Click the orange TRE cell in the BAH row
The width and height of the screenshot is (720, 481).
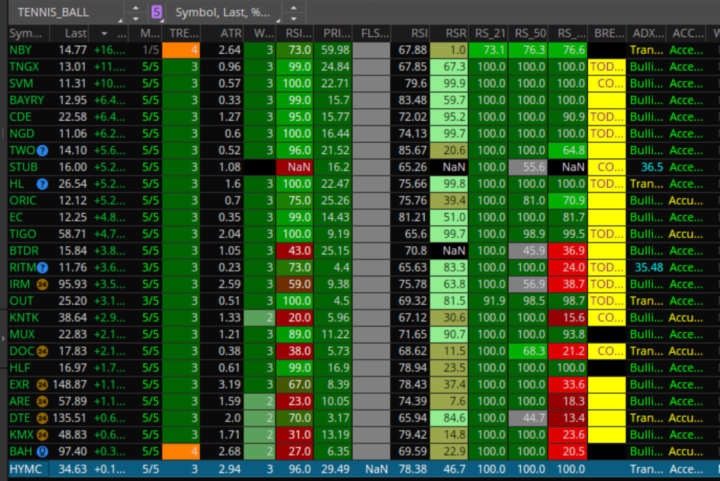(x=181, y=452)
